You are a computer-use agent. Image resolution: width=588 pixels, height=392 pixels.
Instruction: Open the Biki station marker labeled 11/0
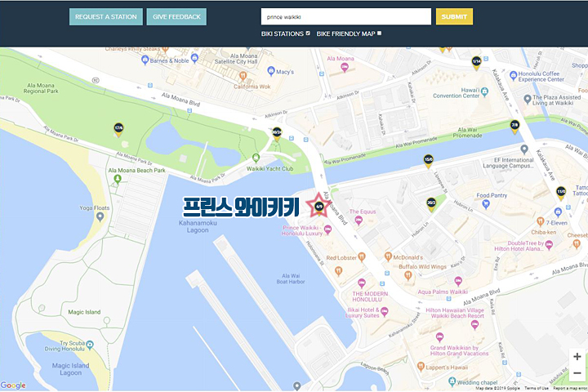click(x=561, y=193)
